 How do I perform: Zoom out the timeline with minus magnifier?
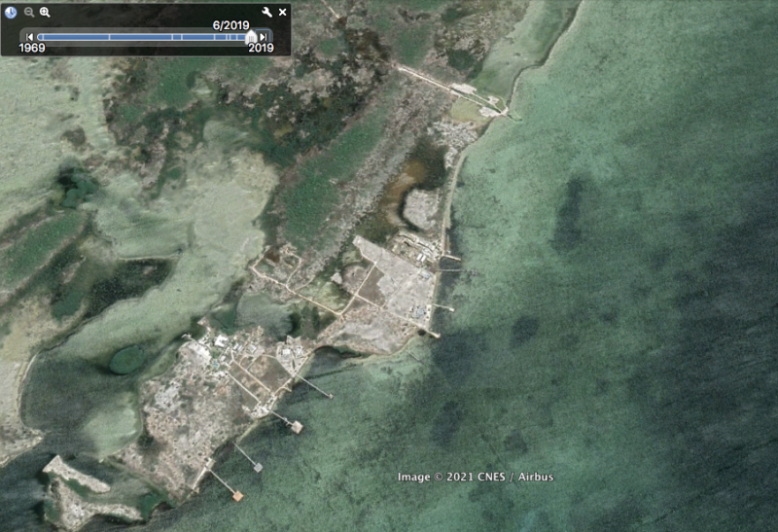(x=29, y=13)
